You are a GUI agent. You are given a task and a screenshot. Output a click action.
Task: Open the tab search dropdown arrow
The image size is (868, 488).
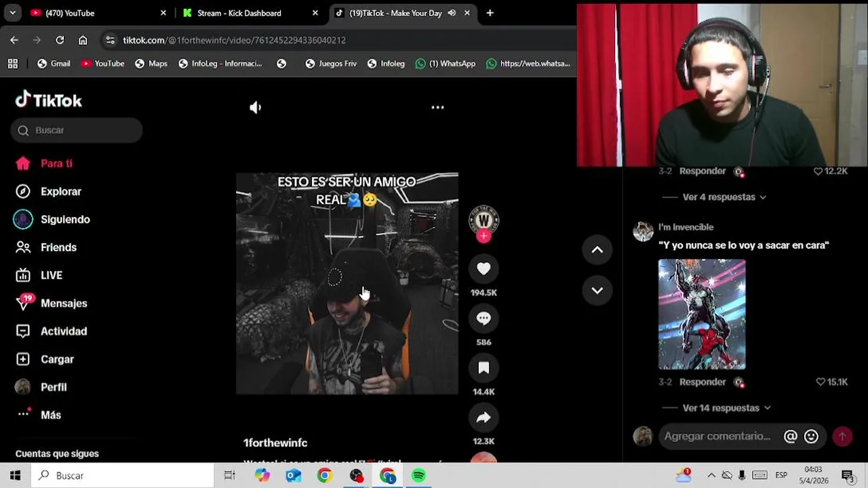point(12,13)
